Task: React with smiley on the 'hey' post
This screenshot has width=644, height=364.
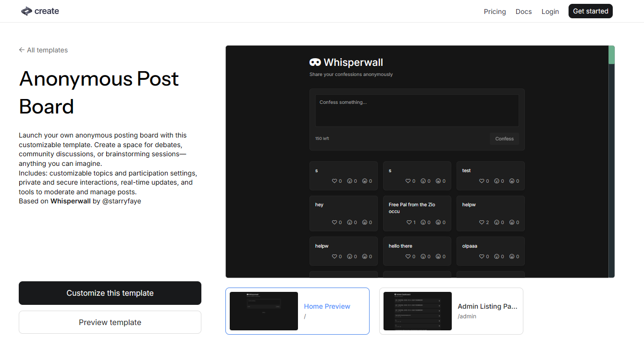Action: point(365,223)
